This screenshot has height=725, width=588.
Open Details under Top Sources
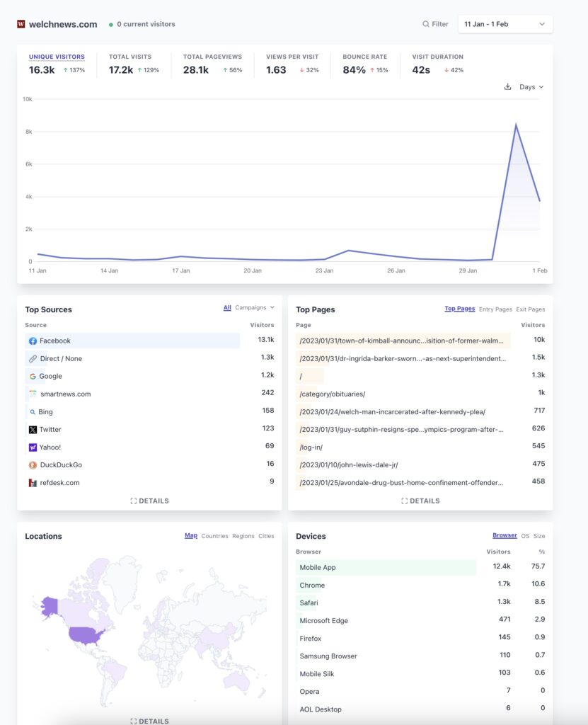pos(149,501)
